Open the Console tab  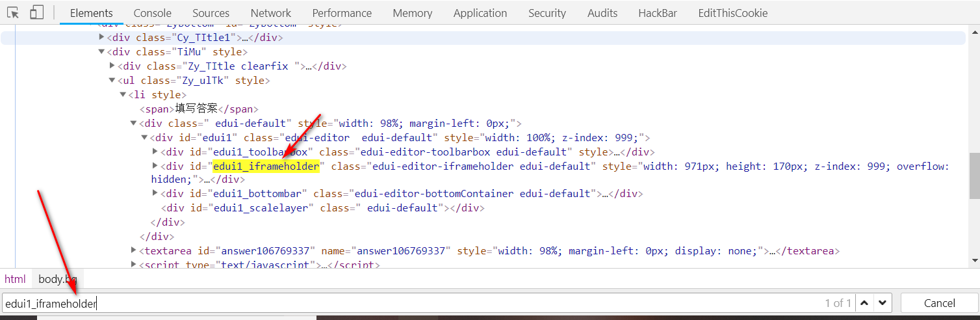coord(153,13)
